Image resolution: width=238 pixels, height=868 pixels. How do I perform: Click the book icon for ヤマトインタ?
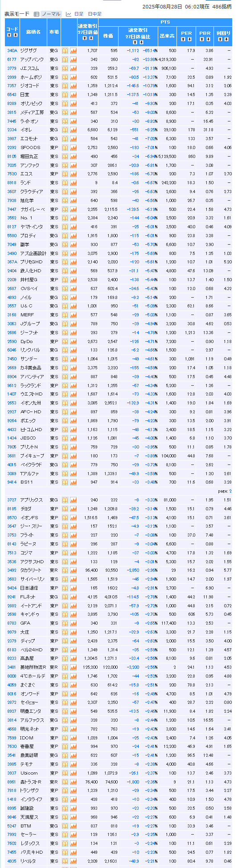[x=65, y=227]
